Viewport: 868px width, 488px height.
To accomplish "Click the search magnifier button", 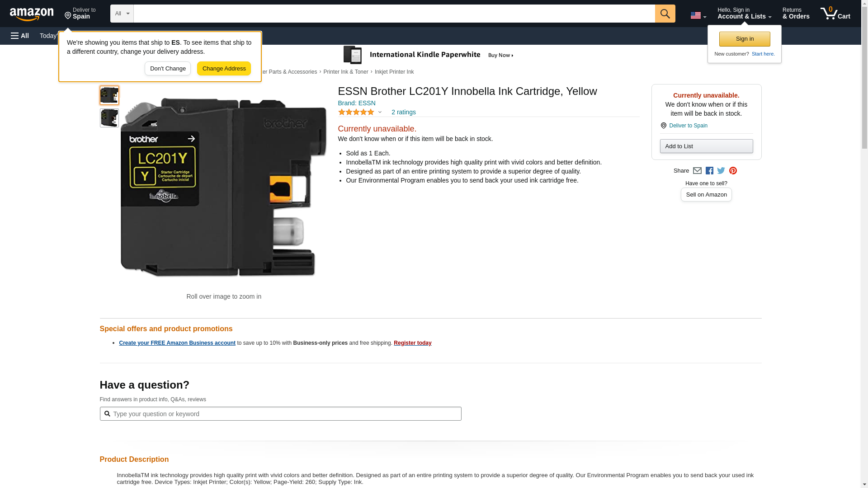I will [x=665, y=14].
